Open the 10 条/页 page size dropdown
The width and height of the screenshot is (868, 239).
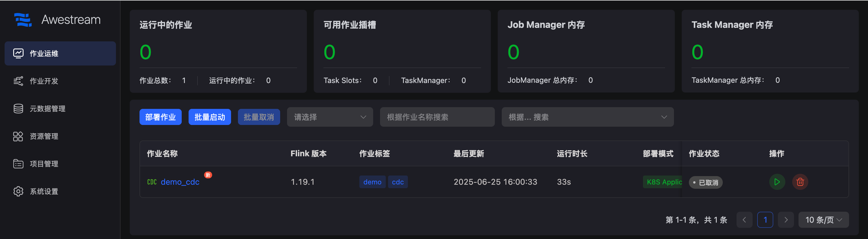point(823,220)
